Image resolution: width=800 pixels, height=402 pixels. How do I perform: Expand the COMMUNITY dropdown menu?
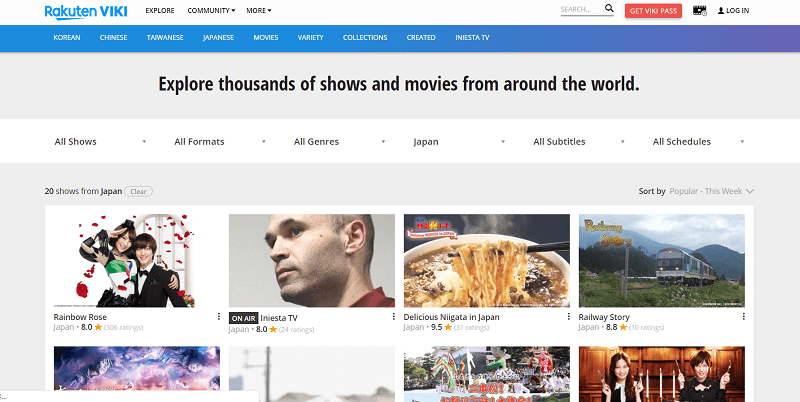(x=211, y=11)
